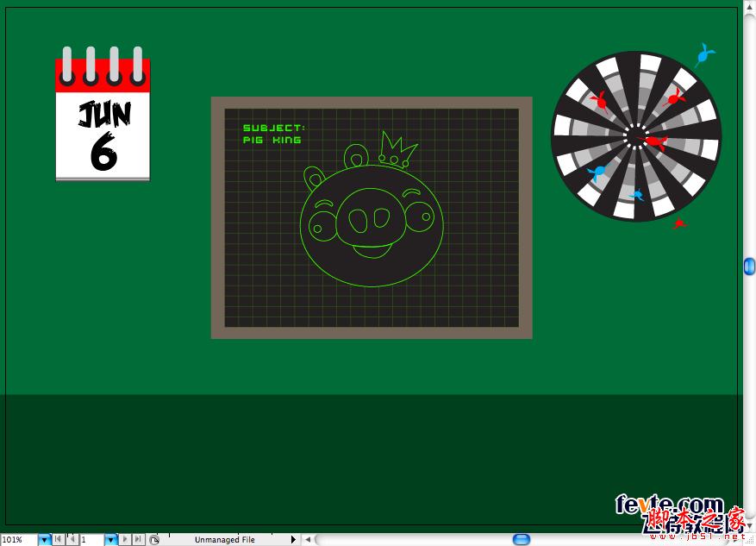Open the artboard navigation dropdown
The image size is (756, 546).
pyautogui.click(x=111, y=540)
